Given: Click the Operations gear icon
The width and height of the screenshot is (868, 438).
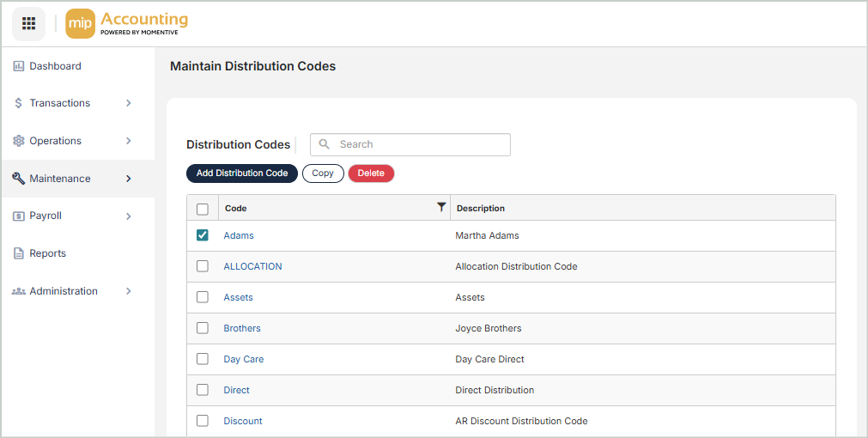Looking at the screenshot, I should tap(19, 141).
